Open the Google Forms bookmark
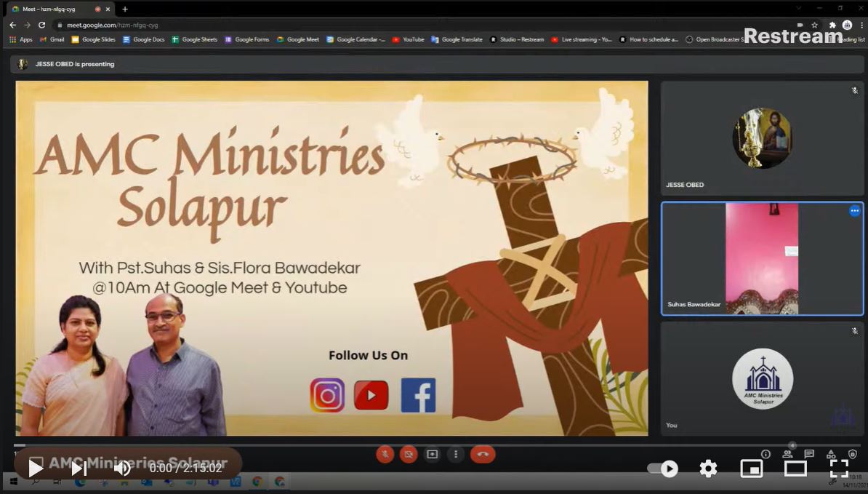The image size is (868, 494). pyautogui.click(x=247, y=39)
